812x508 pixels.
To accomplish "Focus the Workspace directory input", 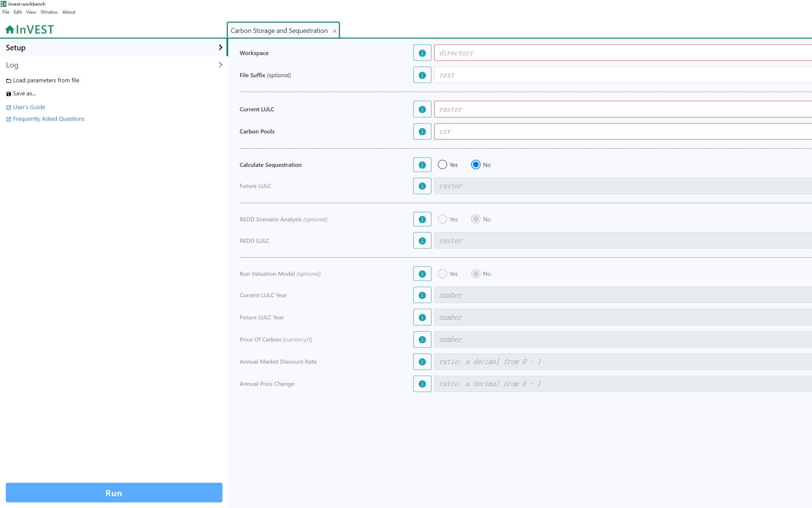I will (x=623, y=53).
